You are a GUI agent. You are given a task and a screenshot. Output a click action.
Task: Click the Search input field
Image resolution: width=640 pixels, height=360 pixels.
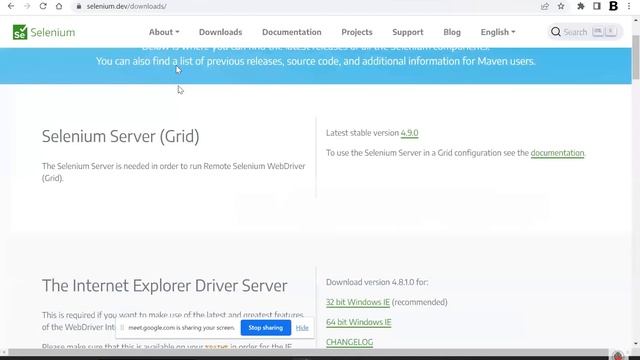click(585, 32)
